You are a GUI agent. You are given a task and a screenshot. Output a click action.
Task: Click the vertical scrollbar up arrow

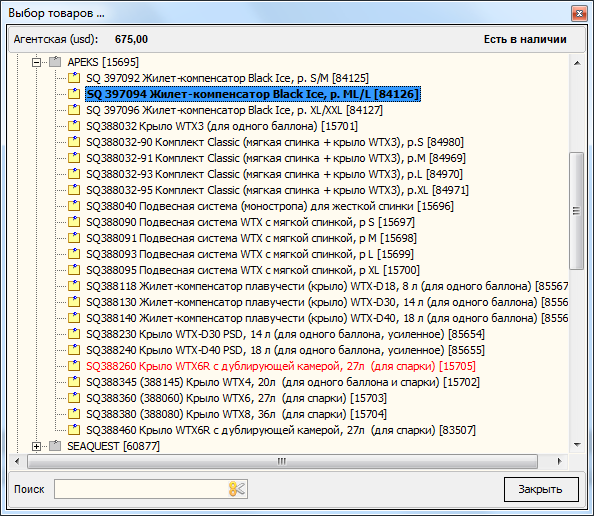[577, 63]
